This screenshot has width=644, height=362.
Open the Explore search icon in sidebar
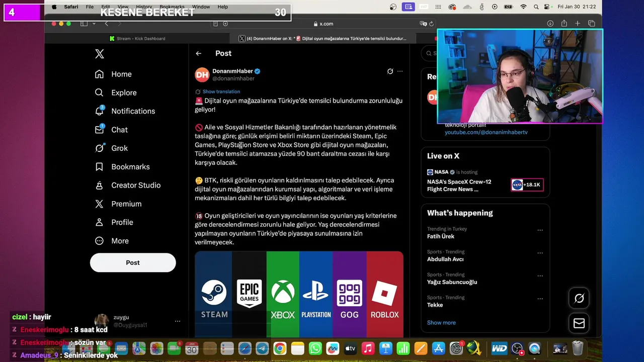tap(99, 93)
